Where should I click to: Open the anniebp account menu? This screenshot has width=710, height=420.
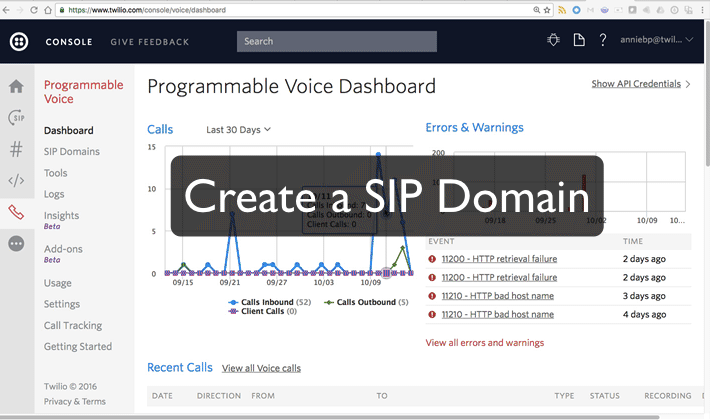[656, 40]
